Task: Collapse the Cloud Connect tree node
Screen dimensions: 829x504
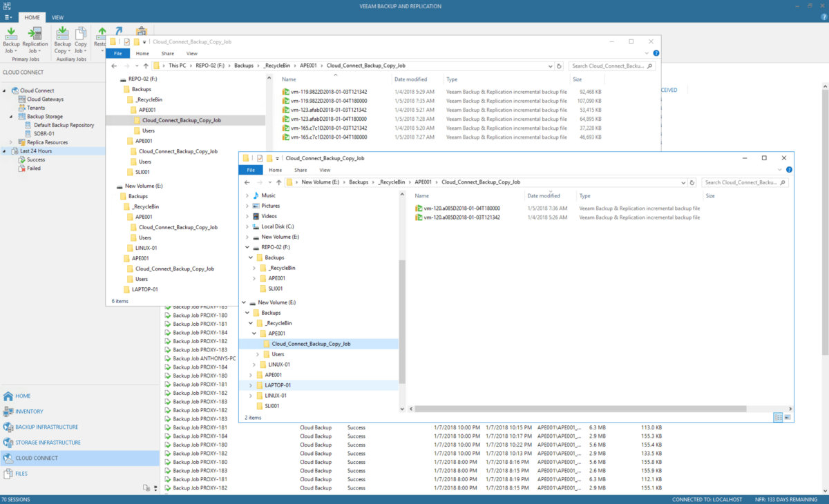Action: [5, 90]
